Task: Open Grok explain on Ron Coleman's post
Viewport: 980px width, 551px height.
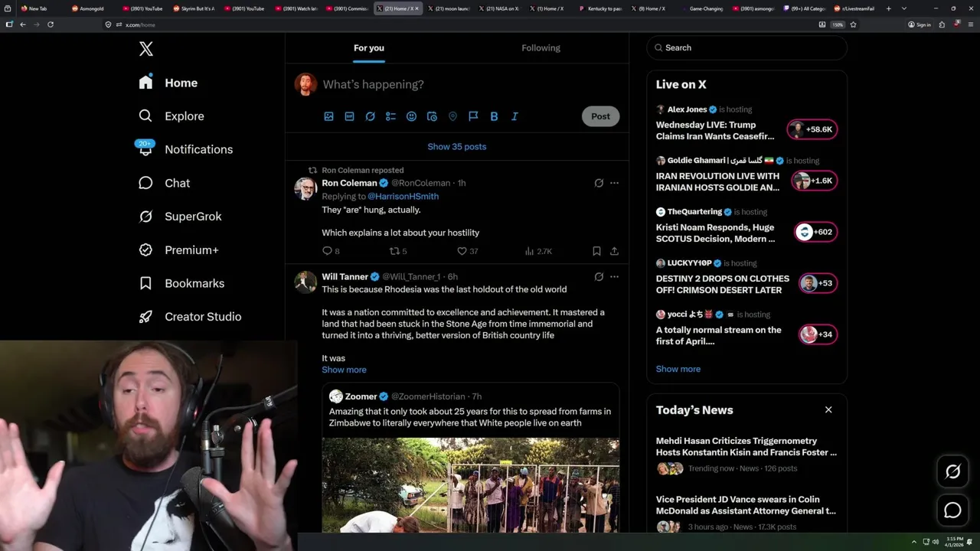Action: click(599, 183)
